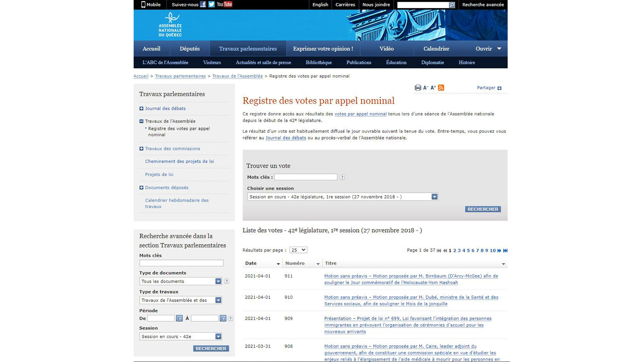Decrease text size with A- icon
This screenshot has width=644, height=362.
click(425, 88)
